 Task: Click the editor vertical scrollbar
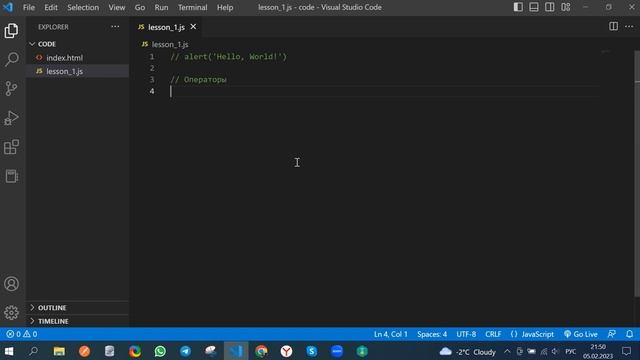pos(637,173)
